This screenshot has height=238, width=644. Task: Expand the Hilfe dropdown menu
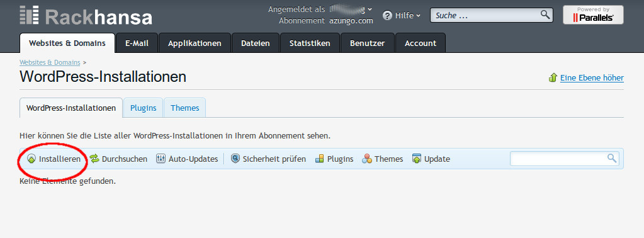click(x=418, y=16)
